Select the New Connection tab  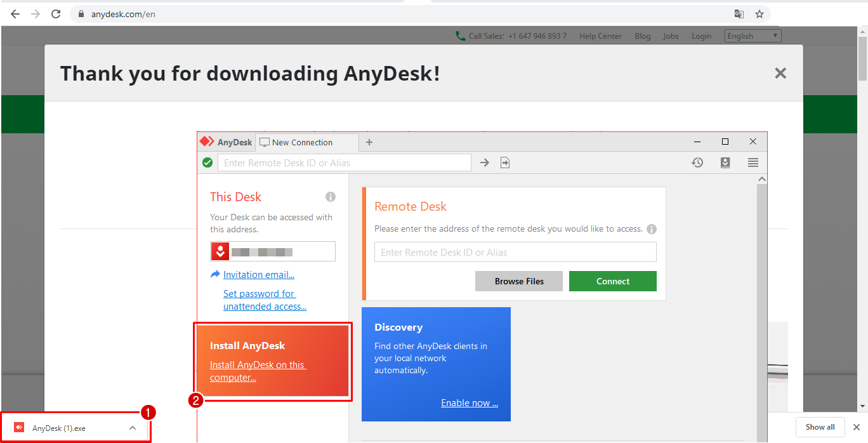pyautogui.click(x=307, y=142)
